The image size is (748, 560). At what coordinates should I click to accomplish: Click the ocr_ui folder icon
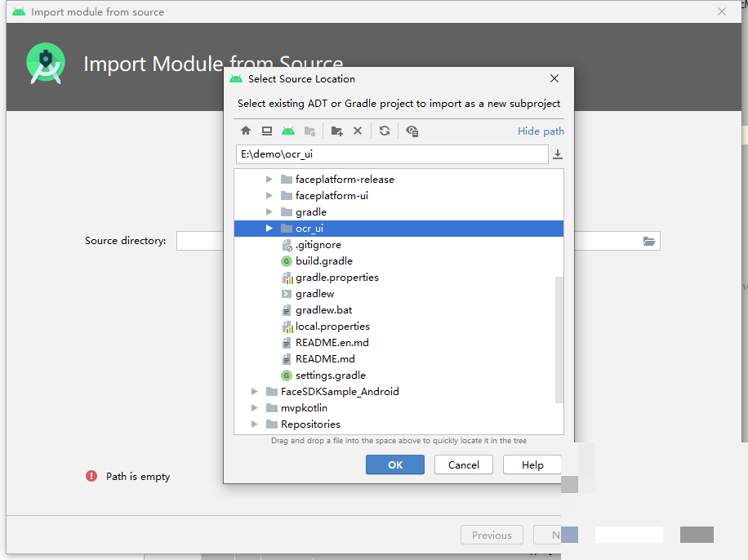287,229
